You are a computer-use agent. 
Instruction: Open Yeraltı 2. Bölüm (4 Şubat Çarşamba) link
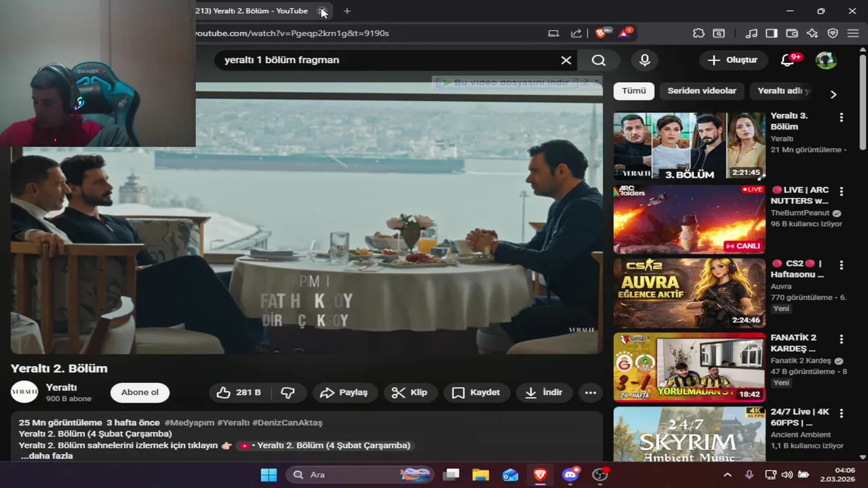[x=325, y=445]
